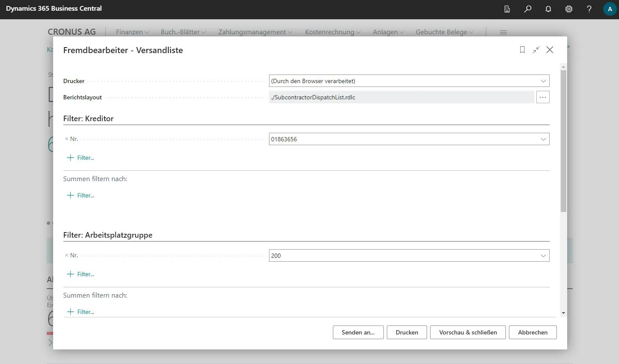Open the Kostenrechnung menu

(333, 32)
